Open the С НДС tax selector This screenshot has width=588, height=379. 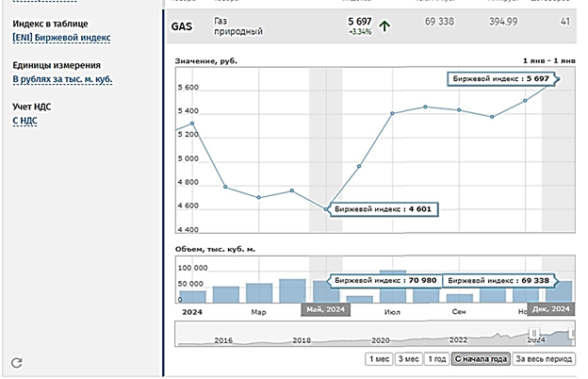click(x=25, y=121)
